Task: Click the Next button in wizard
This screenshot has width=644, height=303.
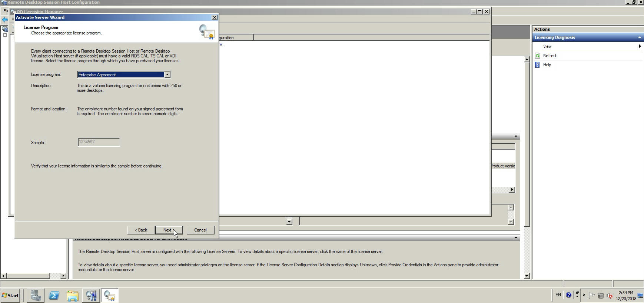Action: tap(169, 230)
